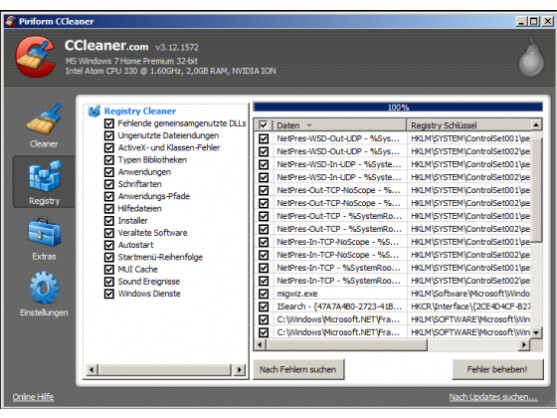
Task: Open the Cleaner section broom icon
Action: point(44,119)
